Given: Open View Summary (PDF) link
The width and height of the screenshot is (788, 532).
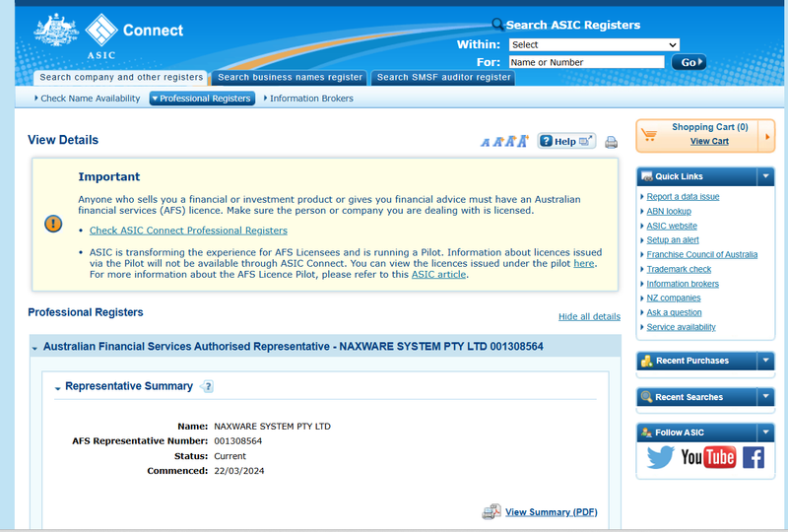Looking at the screenshot, I should 552,512.
